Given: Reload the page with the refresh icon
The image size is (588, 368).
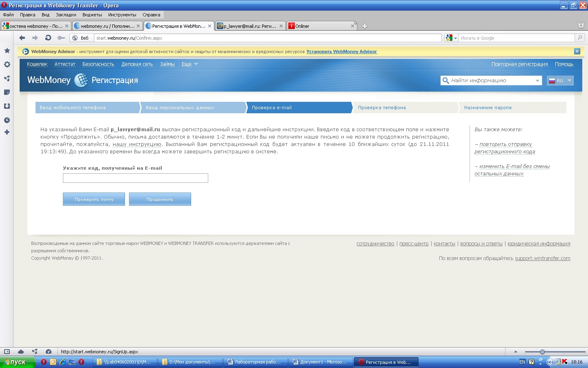Looking at the screenshot, I should coord(48,38).
